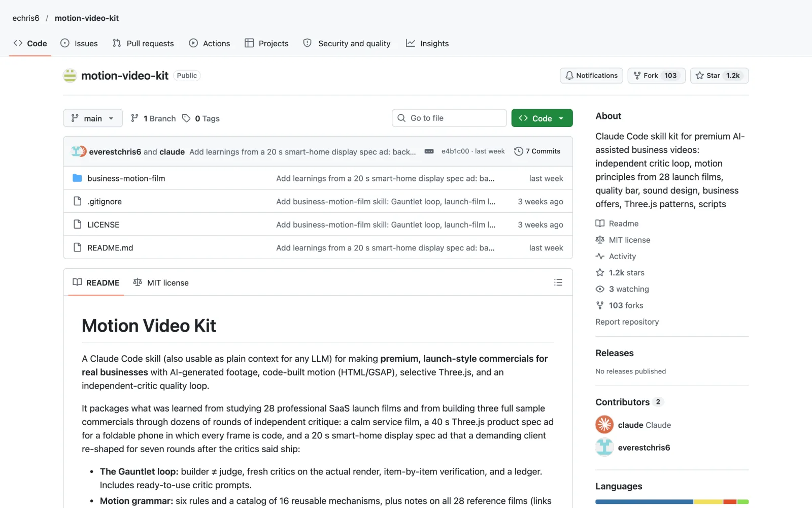812x508 pixels.
Task: Switch to the MIT license tab
Action: tap(161, 282)
